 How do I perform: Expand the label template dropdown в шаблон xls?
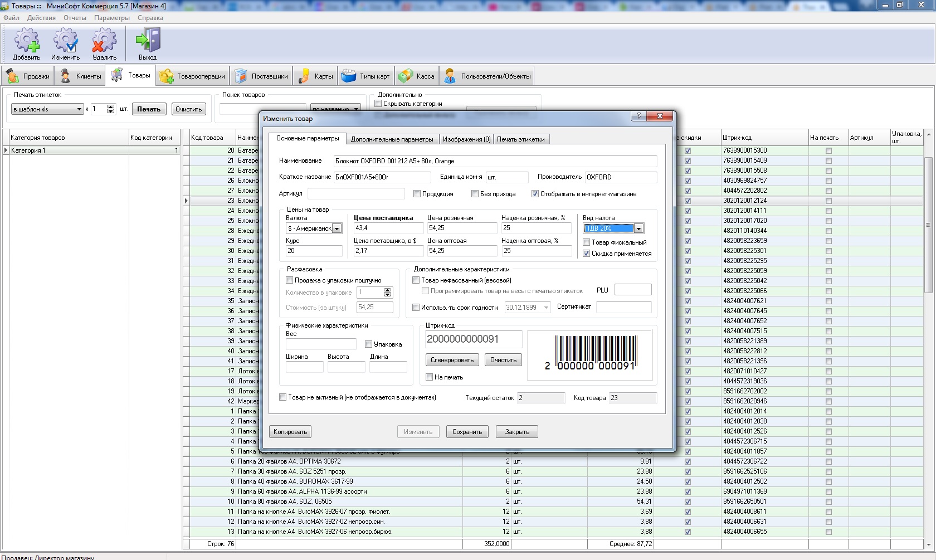[x=79, y=109]
